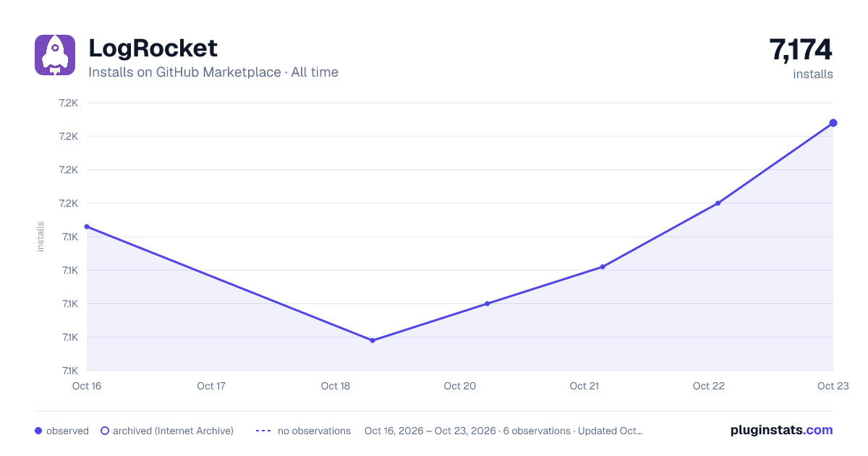Click the hollow 'archived' legend circle
Viewport: 868px width, 456px height.
click(x=105, y=431)
